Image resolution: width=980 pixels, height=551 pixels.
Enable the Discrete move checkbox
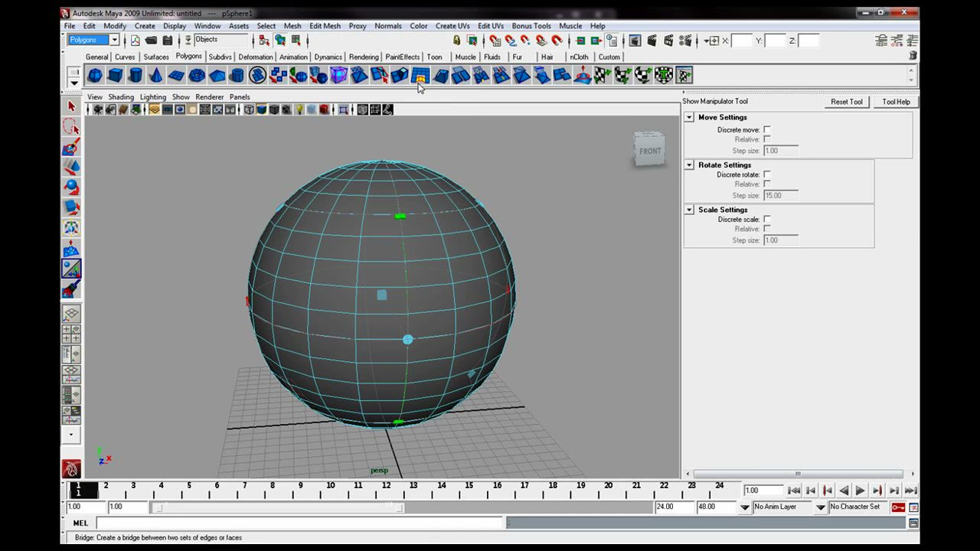click(767, 130)
